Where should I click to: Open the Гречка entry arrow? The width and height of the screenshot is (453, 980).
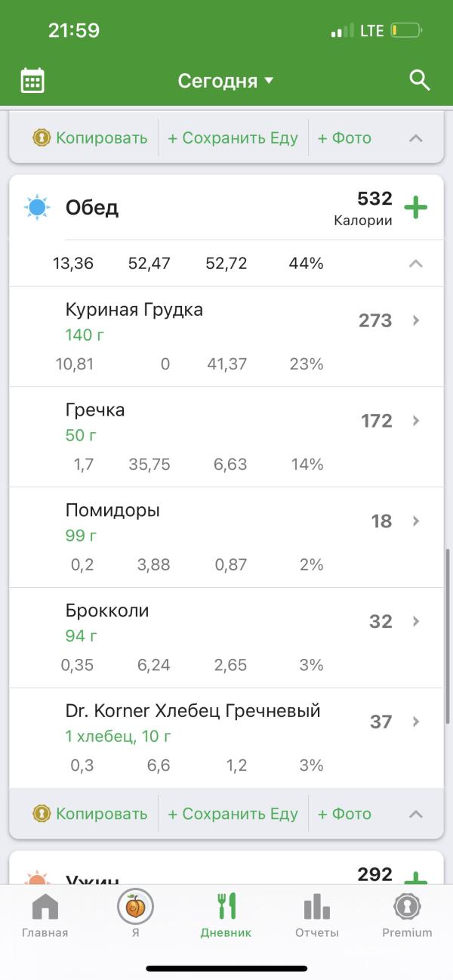[x=415, y=421]
